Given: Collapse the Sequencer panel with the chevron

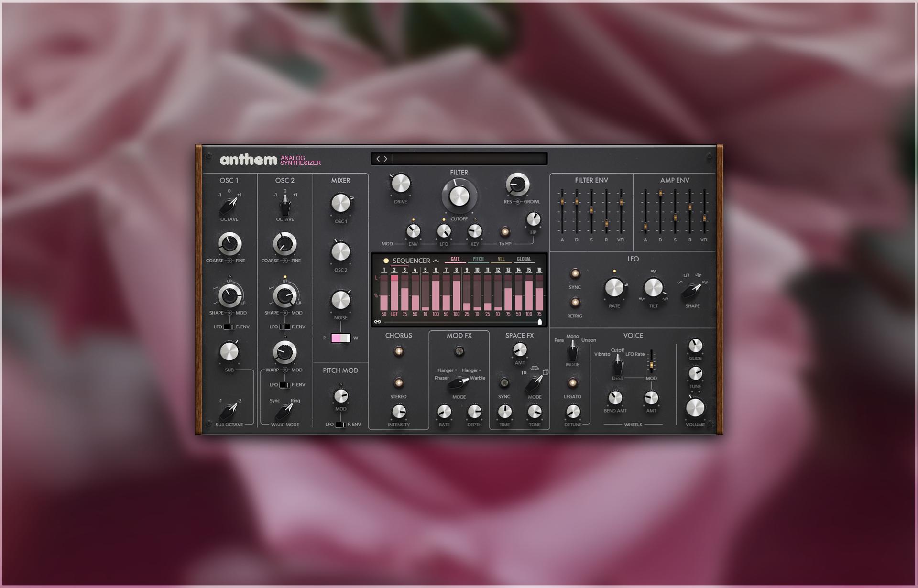Looking at the screenshot, I should tap(436, 261).
